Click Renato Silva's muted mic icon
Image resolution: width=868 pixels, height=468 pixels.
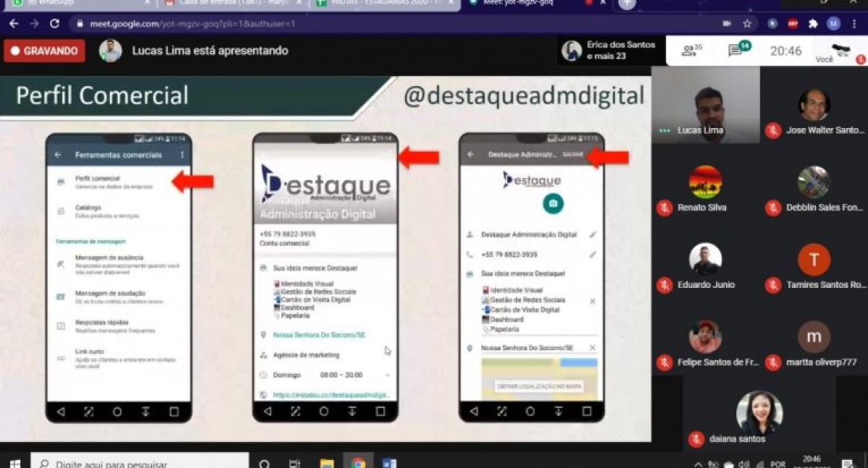(x=665, y=208)
